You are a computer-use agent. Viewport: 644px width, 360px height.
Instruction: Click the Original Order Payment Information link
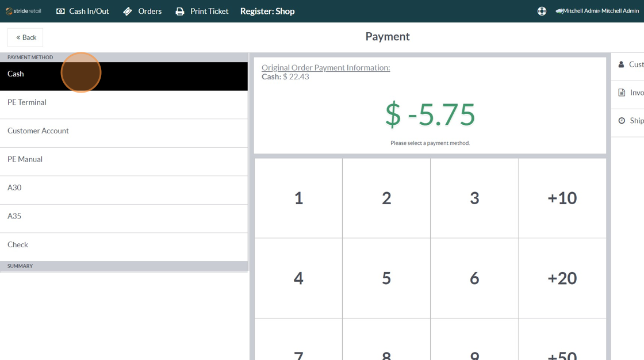click(325, 67)
